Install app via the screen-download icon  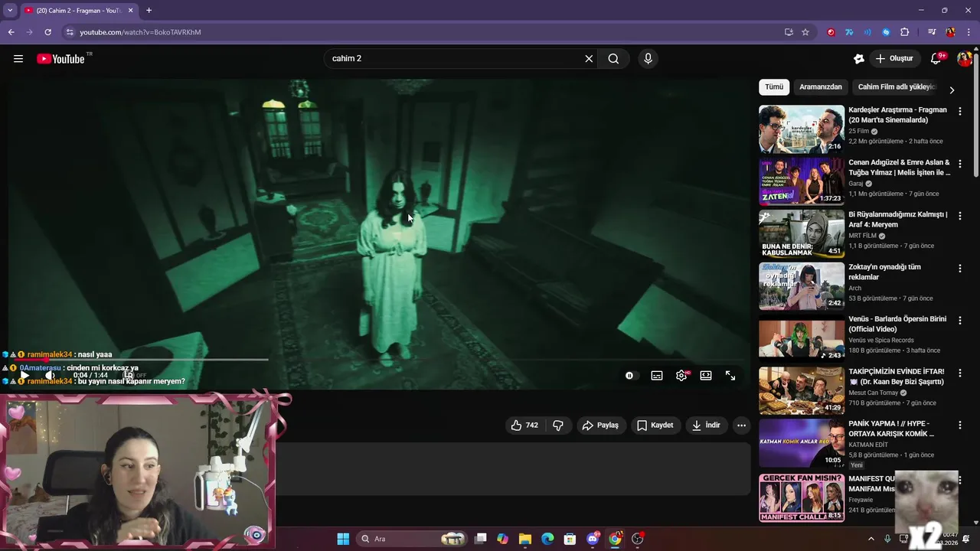coord(789,32)
